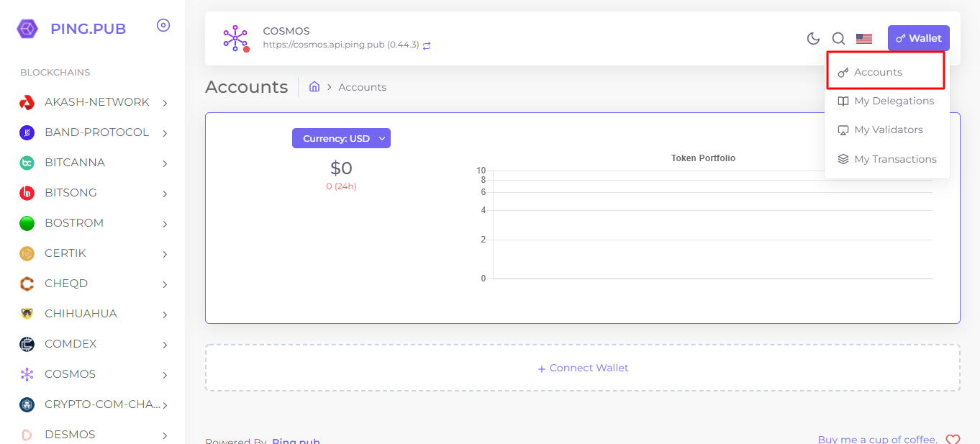Image resolution: width=980 pixels, height=444 pixels.
Task: Click the heart icon beside coffee link
Action: click(x=953, y=440)
